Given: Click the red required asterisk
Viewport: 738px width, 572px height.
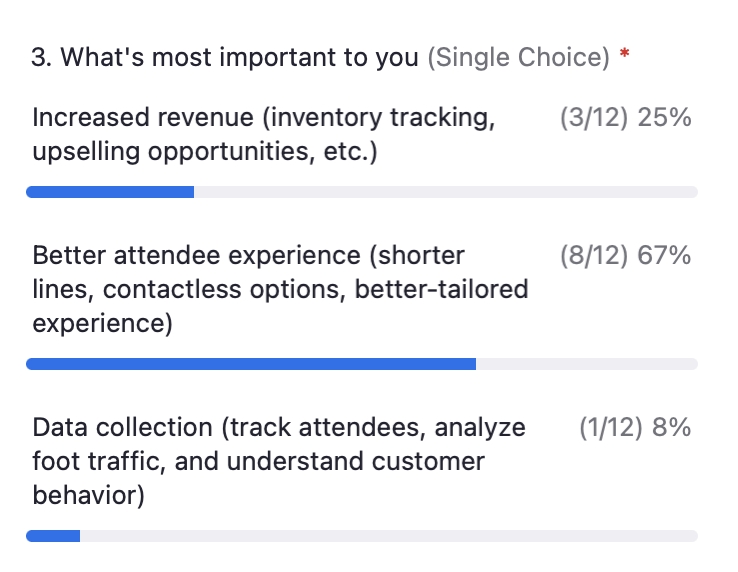Looking at the screenshot, I should [x=624, y=53].
